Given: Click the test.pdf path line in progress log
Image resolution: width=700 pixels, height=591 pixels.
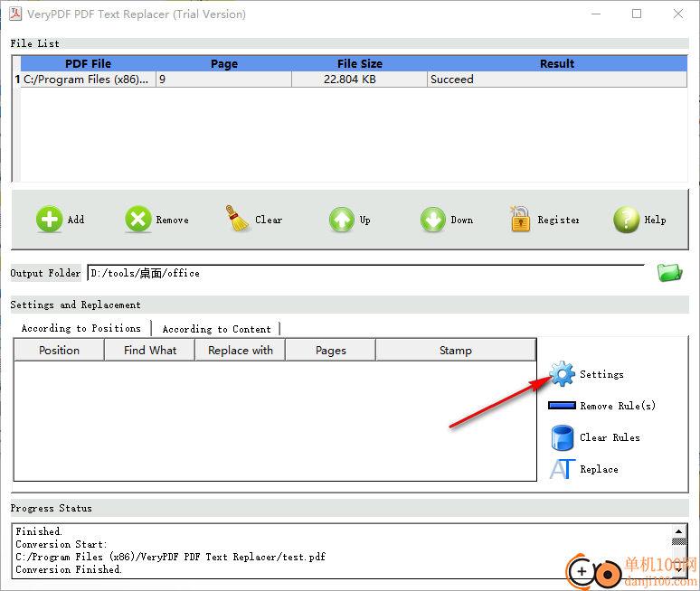Looking at the screenshot, I should (x=171, y=557).
